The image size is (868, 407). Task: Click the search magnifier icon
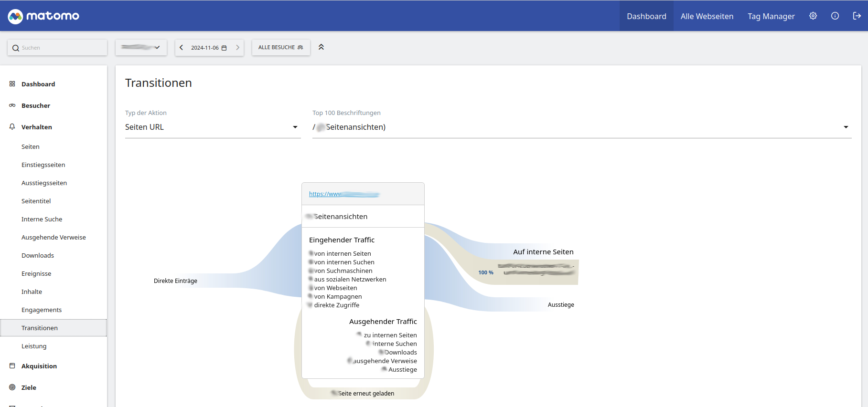(x=16, y=48)
